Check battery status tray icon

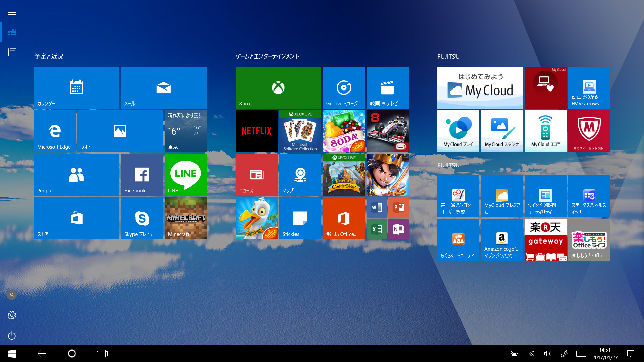click(514, 354)
